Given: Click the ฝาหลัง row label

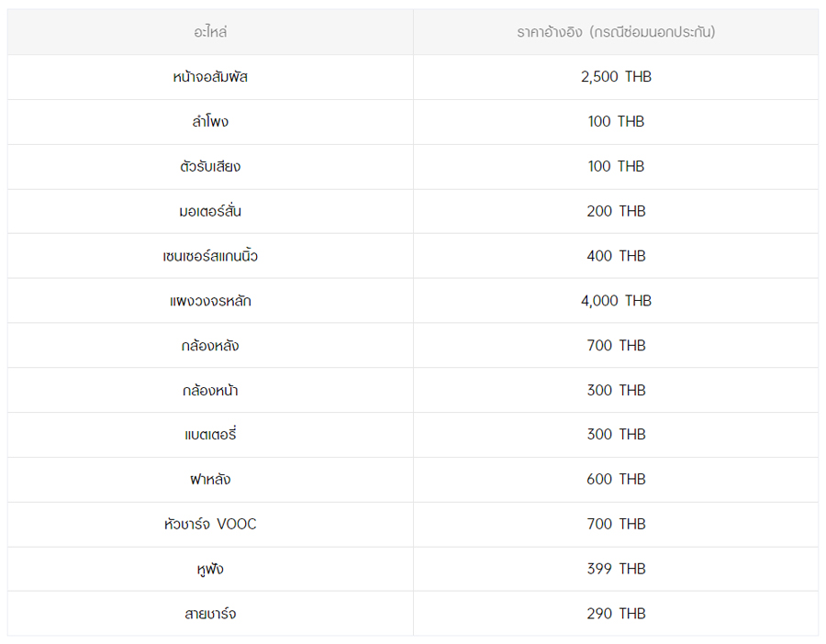Looking at the screenshot, I should [x=210, y=479].
